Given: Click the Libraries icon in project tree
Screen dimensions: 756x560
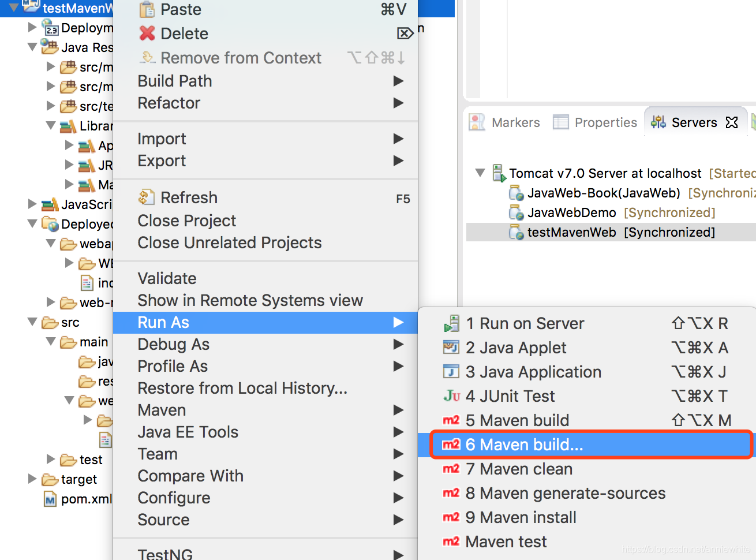Looking at the screenshot, I should pos(69,126).
